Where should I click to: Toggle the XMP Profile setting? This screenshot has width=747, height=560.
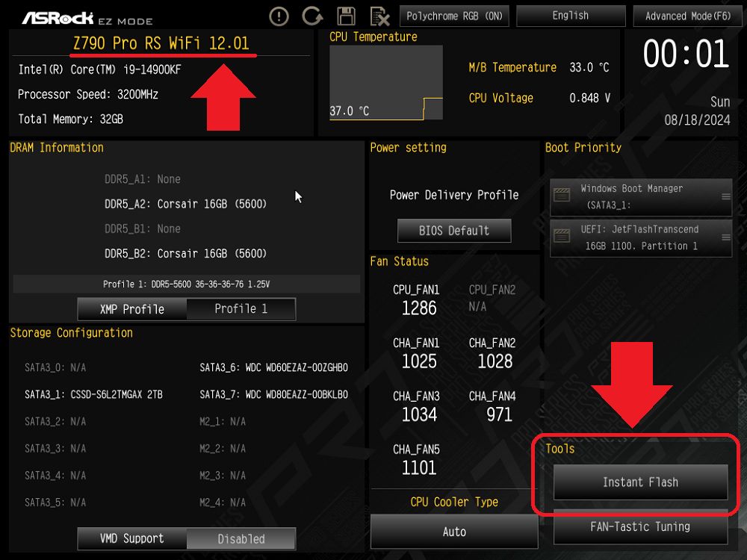[x=186, y=309]
